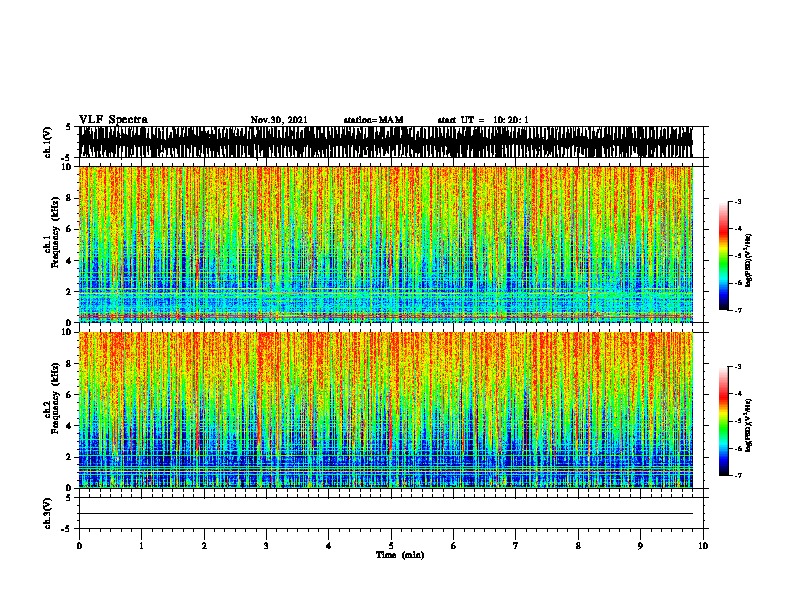The height and width of the screenshot is (612, 792).
Task: Click the ch.2 colorbar log(PSD) unit label
Action: coord(749,426)
